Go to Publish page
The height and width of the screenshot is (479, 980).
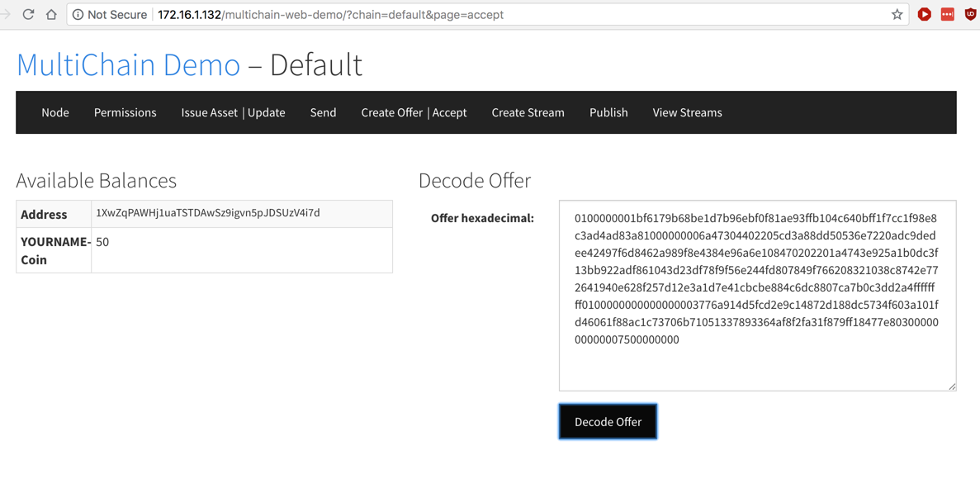click(608, 112)
